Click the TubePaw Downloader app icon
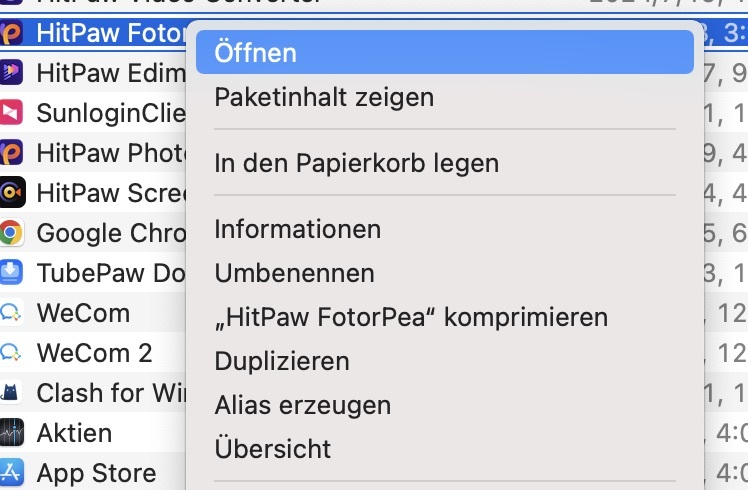This screenshot has width=748, height=490. [x=11, y=273]
